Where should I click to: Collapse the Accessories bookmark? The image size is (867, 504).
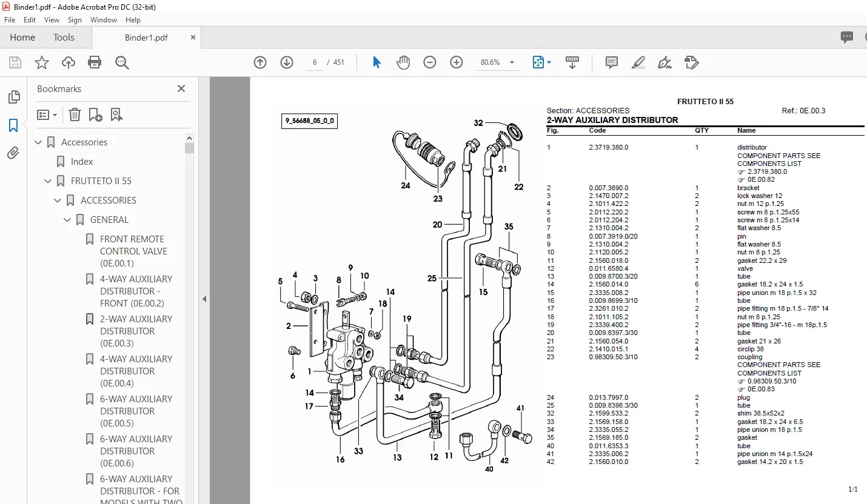coord(38,142)
